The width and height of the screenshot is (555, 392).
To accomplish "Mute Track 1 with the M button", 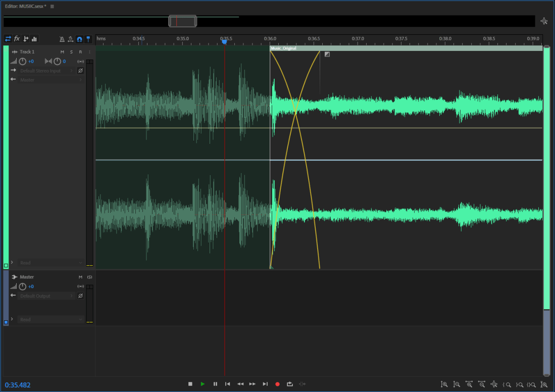I will pyautogui.click(x=62, y=52).
